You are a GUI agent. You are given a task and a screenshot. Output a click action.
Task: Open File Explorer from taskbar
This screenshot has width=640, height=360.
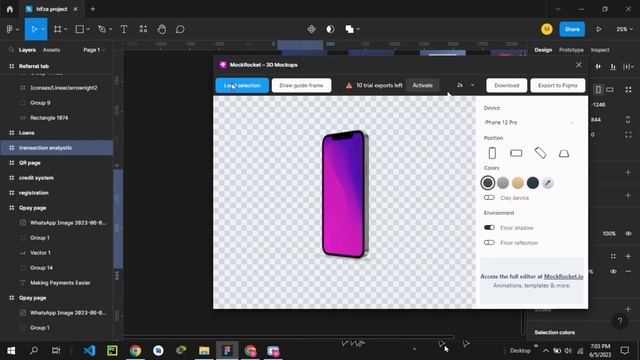[x=204, y=350]
